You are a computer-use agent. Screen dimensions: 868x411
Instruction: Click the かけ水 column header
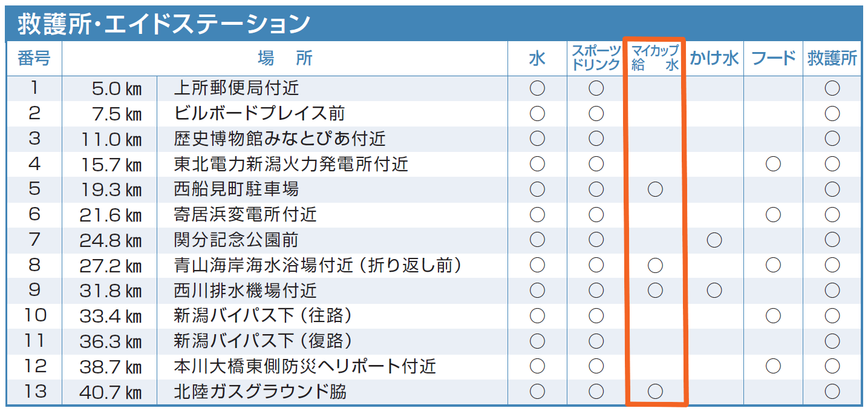714,58
